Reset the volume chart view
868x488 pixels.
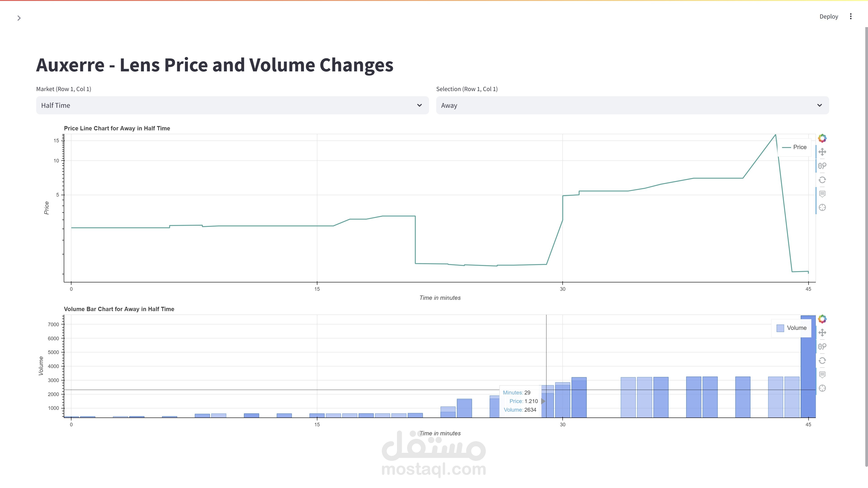pyautogui.click(x=822, y=361)
